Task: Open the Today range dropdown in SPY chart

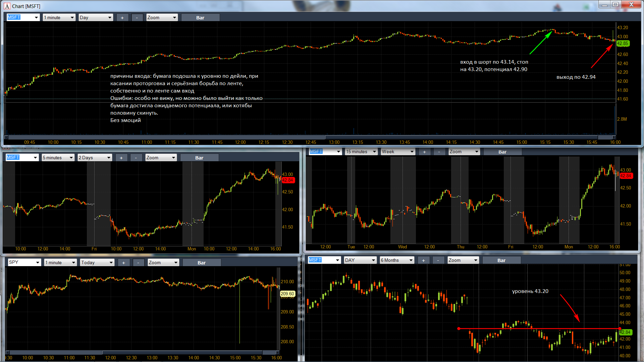Action: [97, 262]
